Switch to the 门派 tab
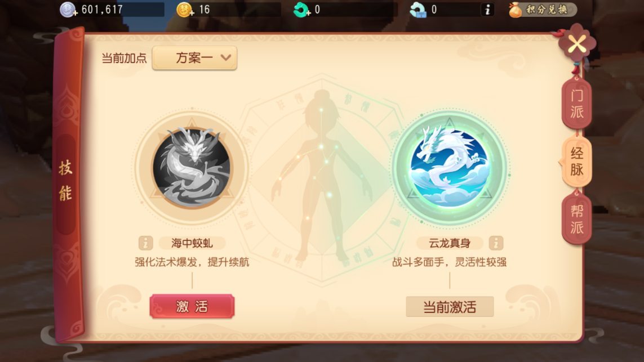The image size is (644, 362). click(x=576, y=104)
